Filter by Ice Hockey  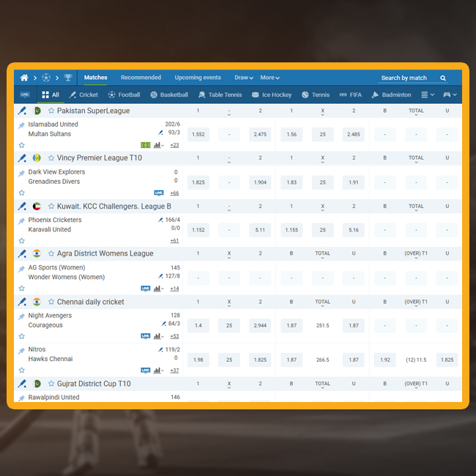pos(272,94)
